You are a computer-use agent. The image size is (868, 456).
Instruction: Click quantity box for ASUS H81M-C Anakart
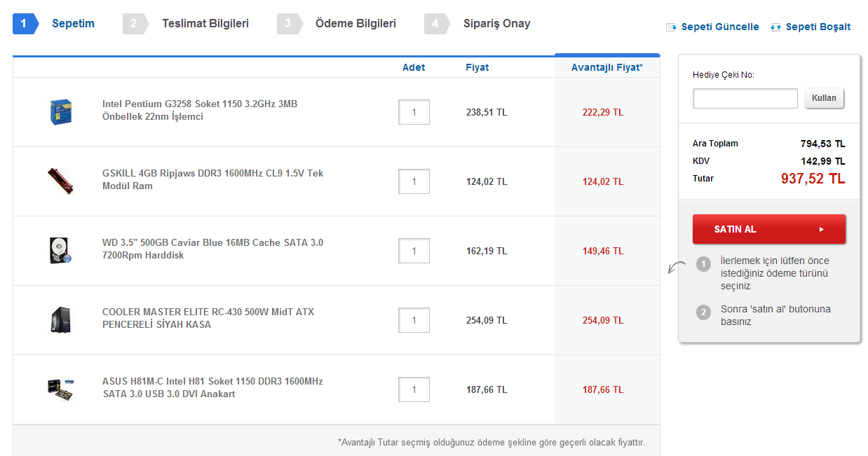click(414, 389)
